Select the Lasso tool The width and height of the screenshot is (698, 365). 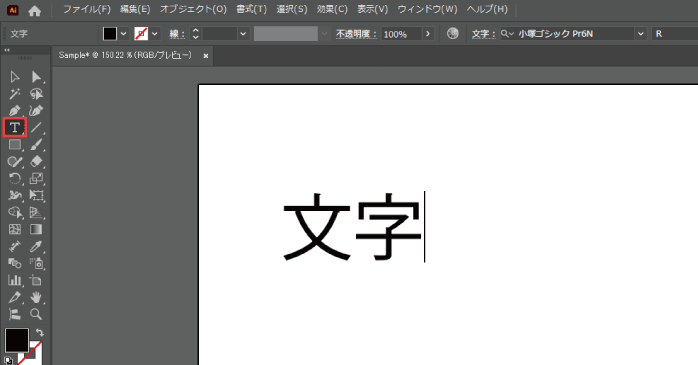coord(36,94)
